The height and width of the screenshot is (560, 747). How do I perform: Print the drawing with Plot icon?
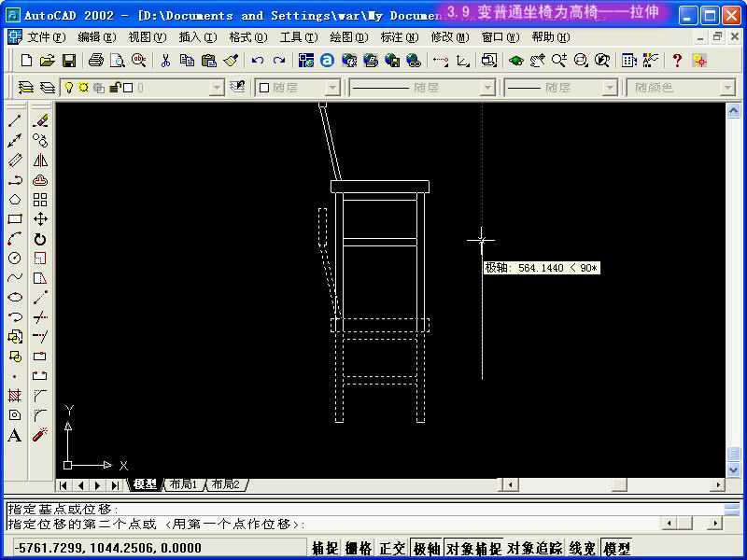pos(96,61)
